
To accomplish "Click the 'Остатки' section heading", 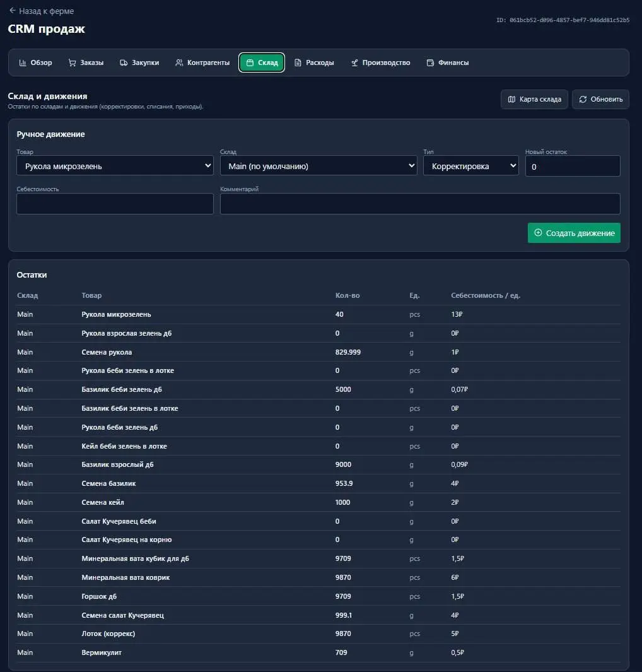I will pyautogui.click(x=32, y=274).
